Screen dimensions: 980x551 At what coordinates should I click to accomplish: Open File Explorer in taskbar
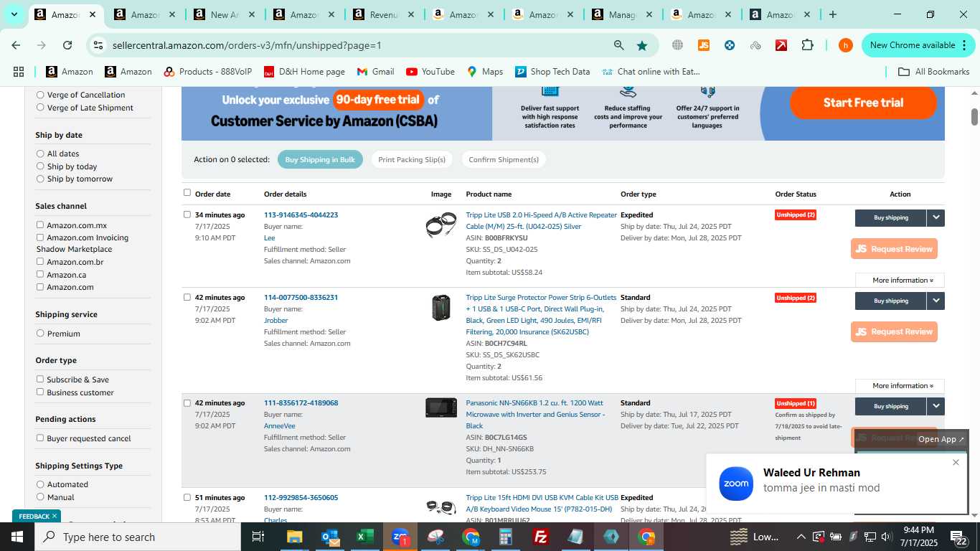pos(295,537)
